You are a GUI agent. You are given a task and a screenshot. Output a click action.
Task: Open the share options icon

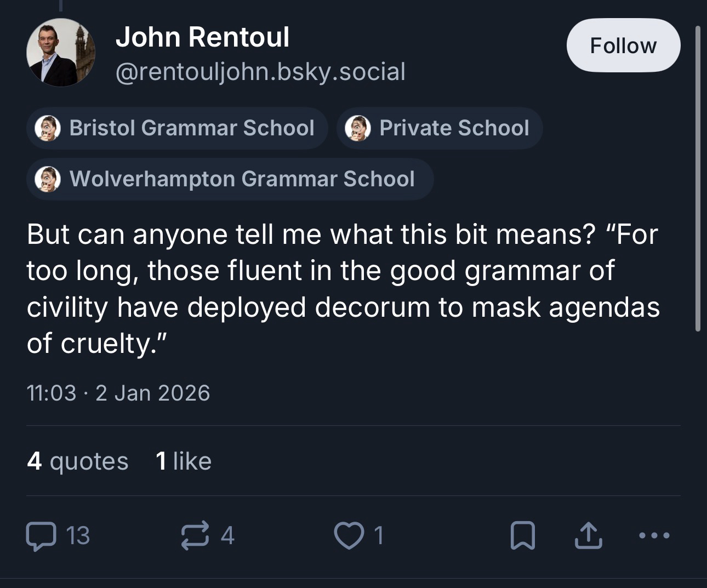pos(588,535)
